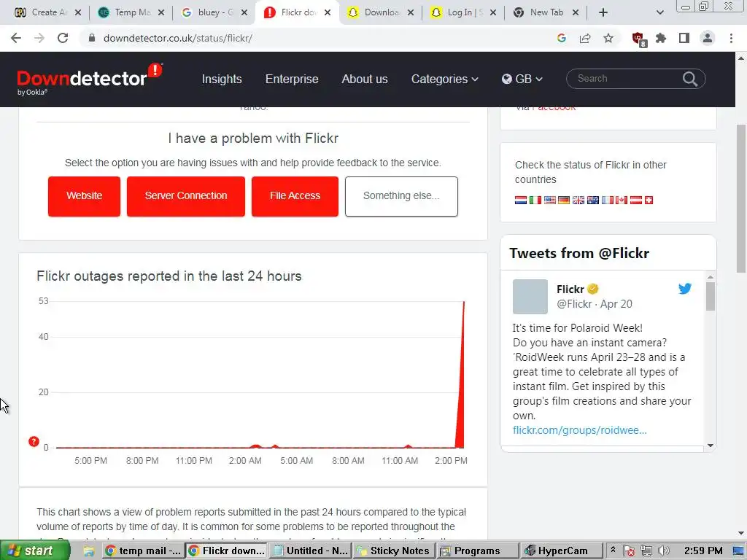Open the Chrome three-dot menu

coord(731,38)
